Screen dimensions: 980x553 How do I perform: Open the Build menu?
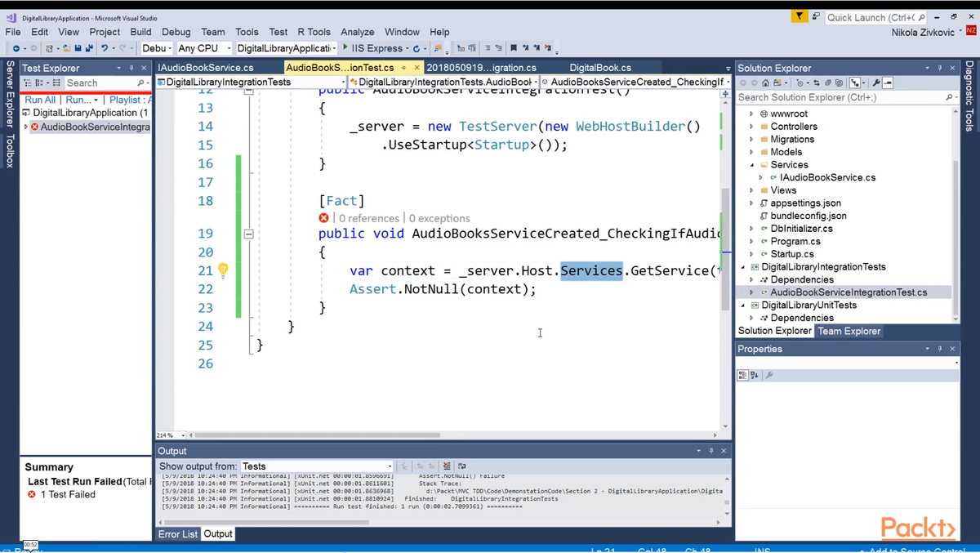coord(140,32)
